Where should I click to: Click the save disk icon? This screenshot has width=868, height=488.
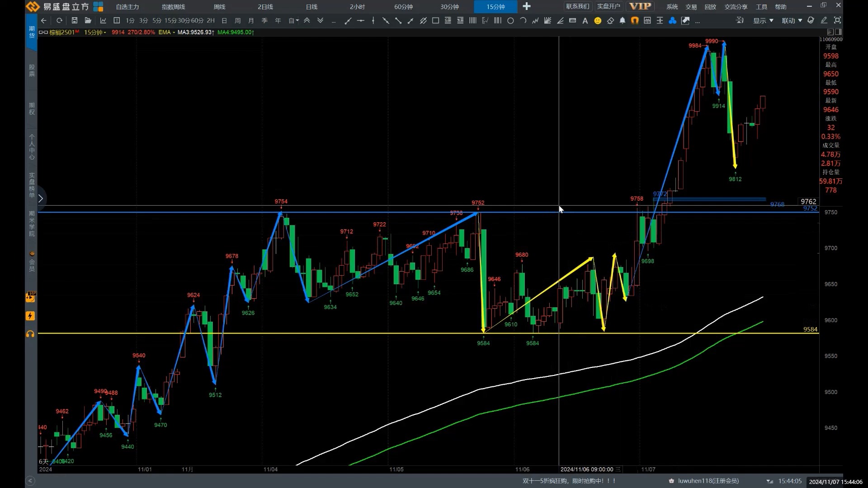coord(75,20)
